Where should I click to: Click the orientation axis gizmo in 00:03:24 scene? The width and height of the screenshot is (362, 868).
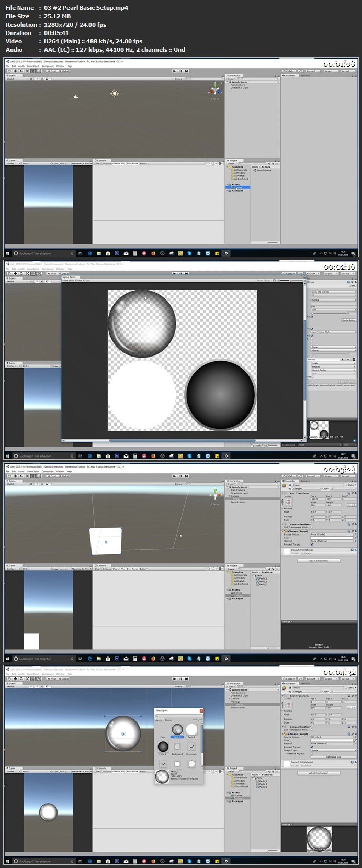pyautogui.click(x=214, y=495)
